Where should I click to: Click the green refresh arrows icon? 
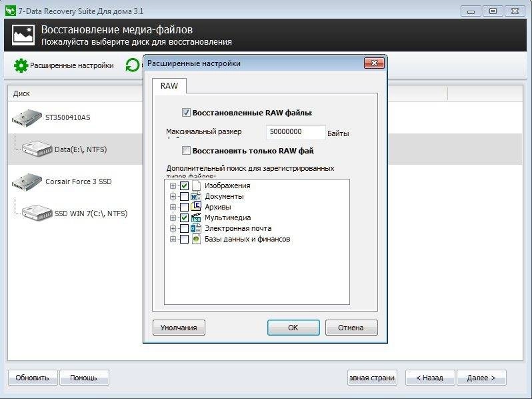click(x=132, y=65)
